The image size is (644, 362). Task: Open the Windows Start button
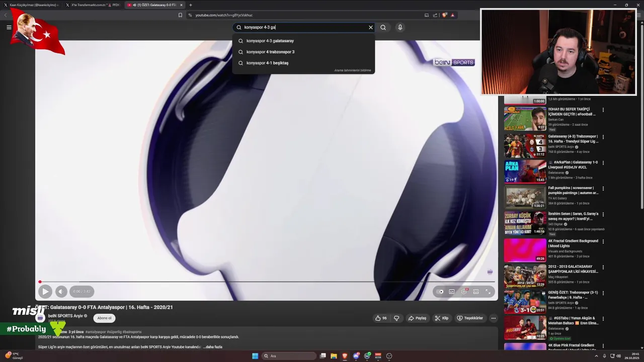(255, 356)
